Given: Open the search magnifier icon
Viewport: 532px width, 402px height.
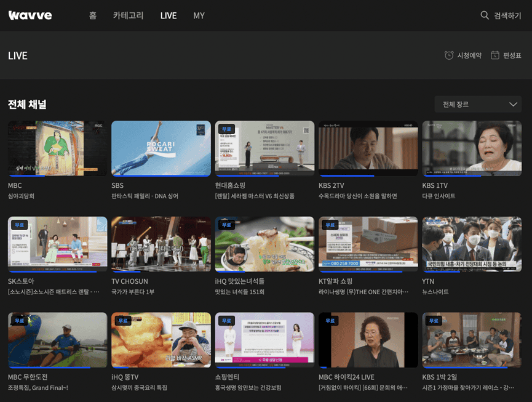Looking at the screenshot, I should [485, 15].
